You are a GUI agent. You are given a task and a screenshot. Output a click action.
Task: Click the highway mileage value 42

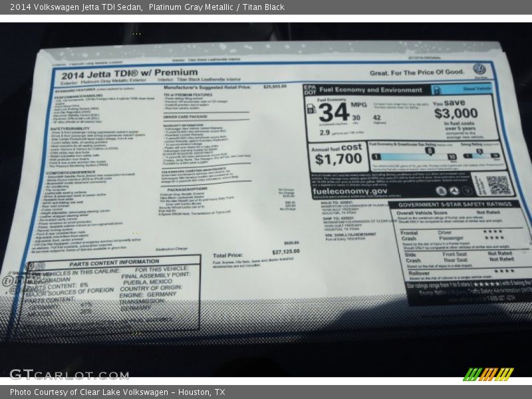click(x=376, y=118)
